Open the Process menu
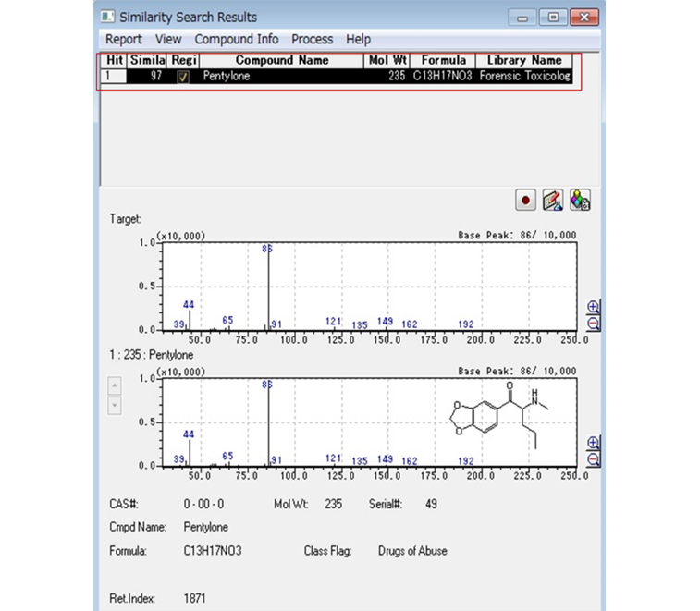700x611 pixels. (312, 39)
